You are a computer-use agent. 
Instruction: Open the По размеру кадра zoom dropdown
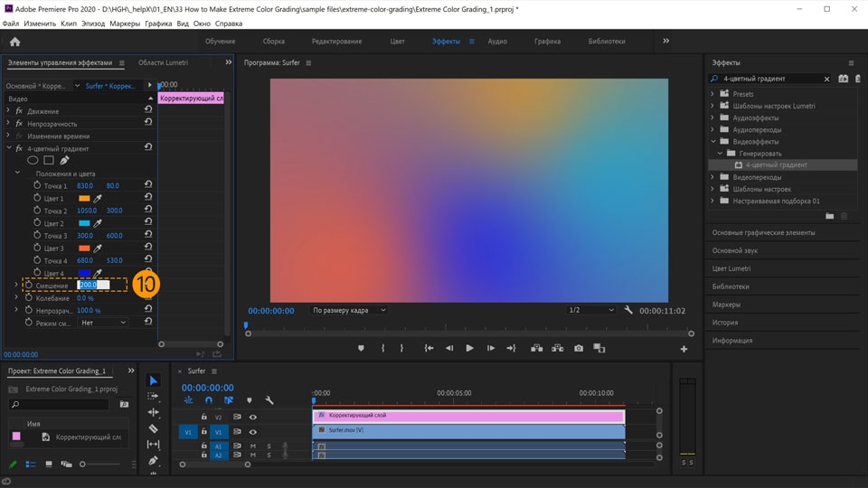pyautogui.click(x=348, y=310)
